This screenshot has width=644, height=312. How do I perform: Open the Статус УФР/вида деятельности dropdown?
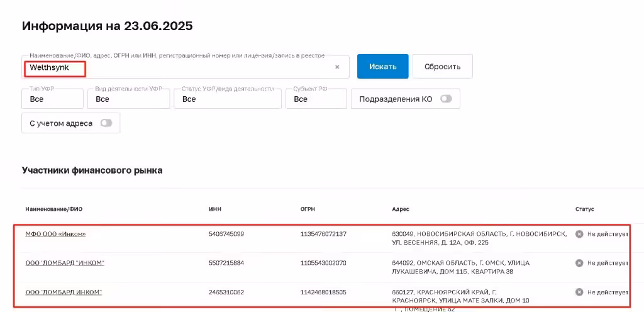click(x=228, y=99)
